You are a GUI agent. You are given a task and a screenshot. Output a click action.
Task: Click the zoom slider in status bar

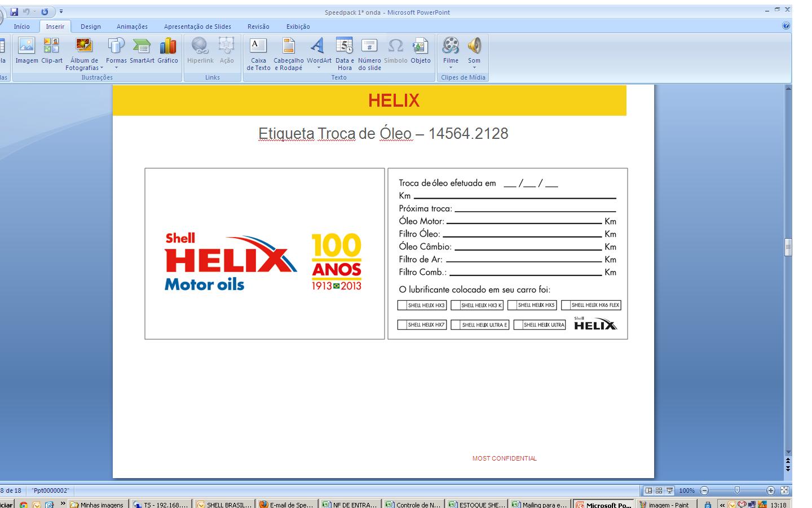[737, 491]
